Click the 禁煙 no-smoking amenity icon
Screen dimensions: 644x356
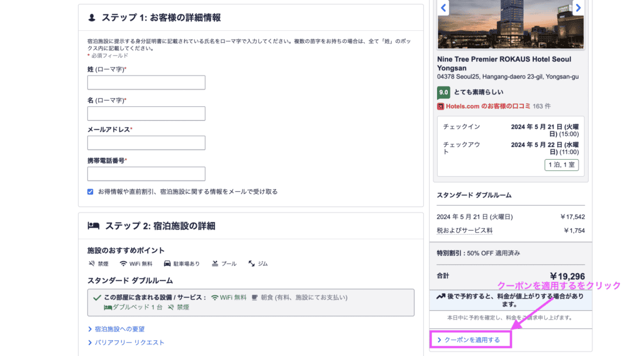(x=91, y=264)
